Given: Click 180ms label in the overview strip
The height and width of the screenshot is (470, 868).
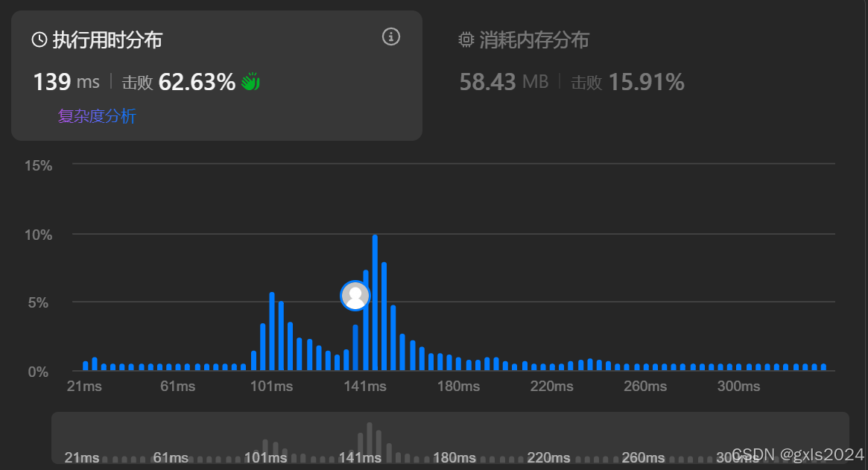Looking at the screenshot, I should [x=454, y=458].
